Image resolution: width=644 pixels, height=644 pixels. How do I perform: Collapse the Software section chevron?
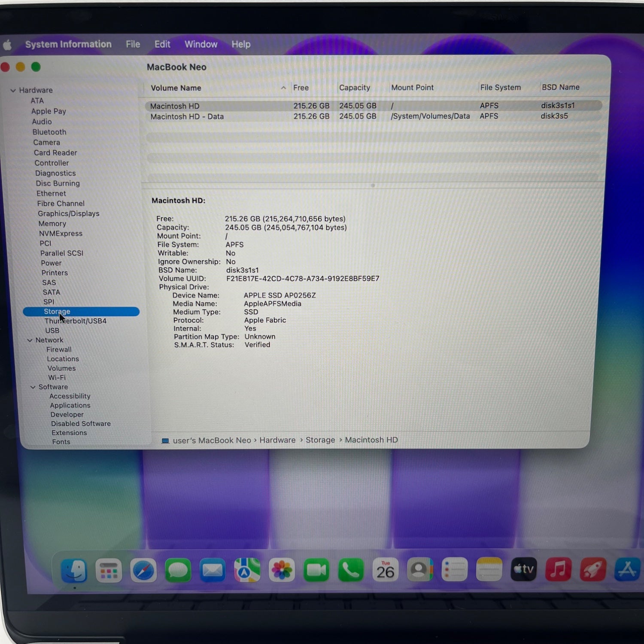coord(33,387)
